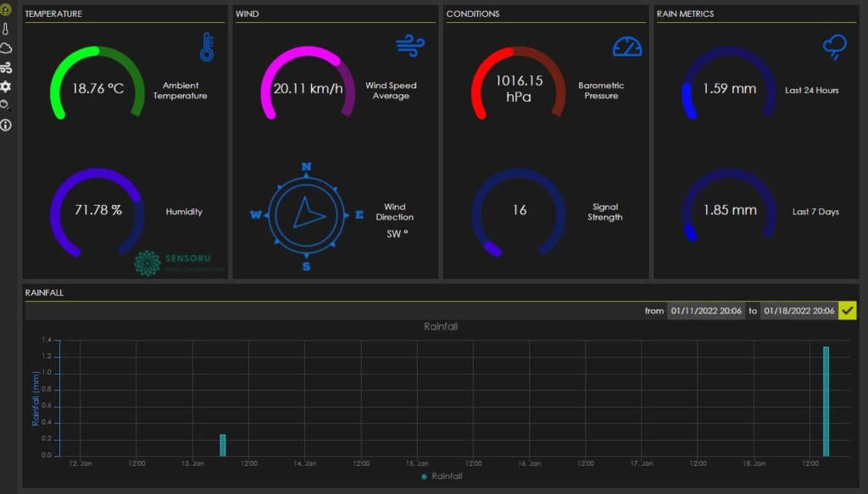Click the RAINFALL panel title
The image size is (868, 494).
click(44, 292)
